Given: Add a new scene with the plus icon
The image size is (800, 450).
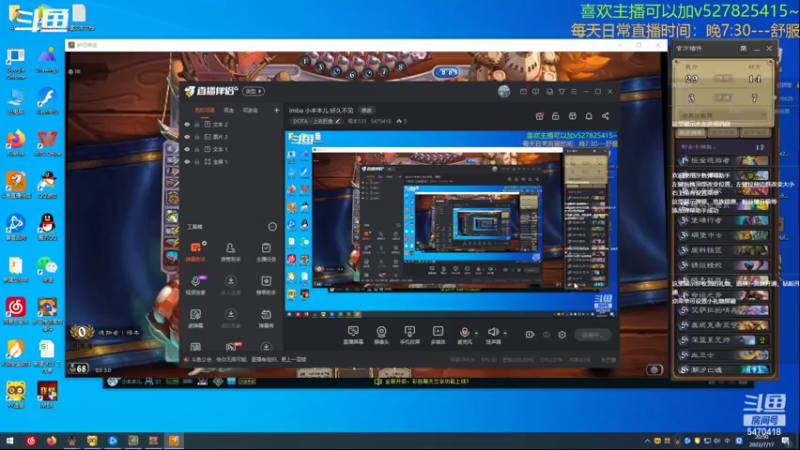Looking at the screenshot, I should [x=276, y=110].
